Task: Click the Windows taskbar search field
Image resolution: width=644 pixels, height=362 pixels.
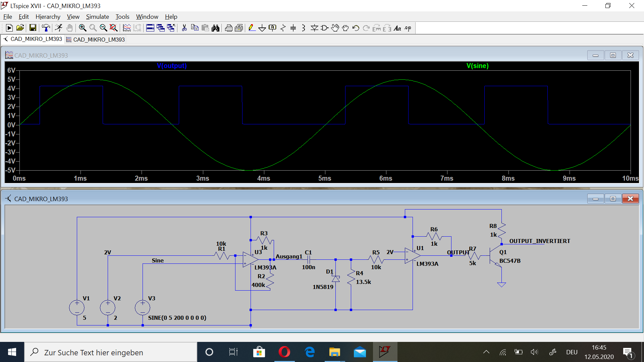Action: coord(111,352)
